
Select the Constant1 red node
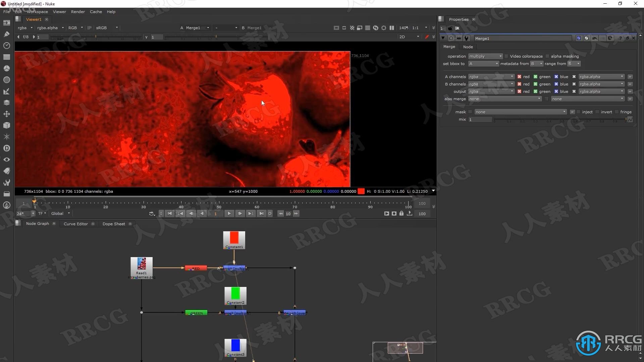point(234,239)
